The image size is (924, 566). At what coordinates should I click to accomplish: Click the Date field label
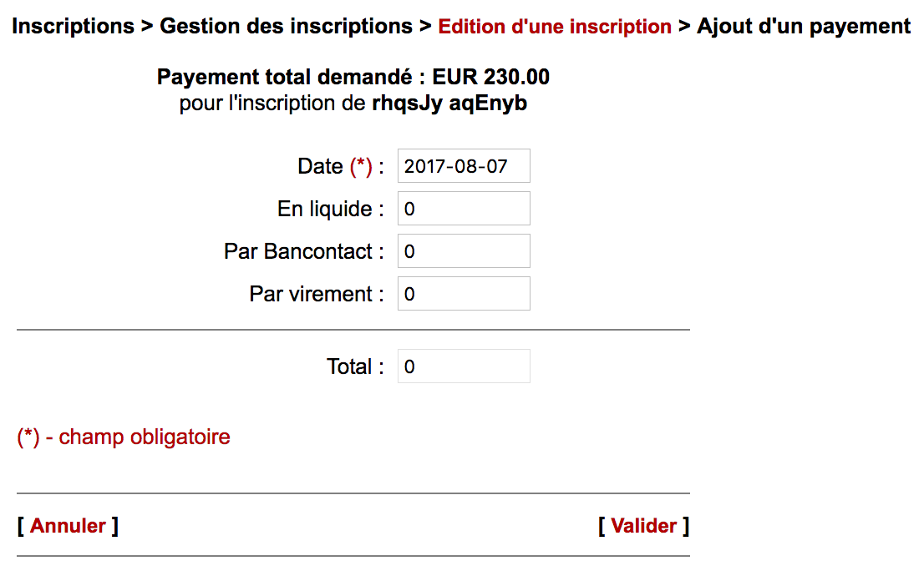[320, 167]
